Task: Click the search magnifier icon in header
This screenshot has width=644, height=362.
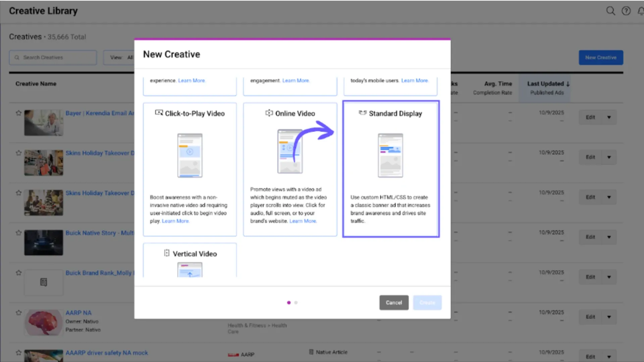Action: pos(610,11)
